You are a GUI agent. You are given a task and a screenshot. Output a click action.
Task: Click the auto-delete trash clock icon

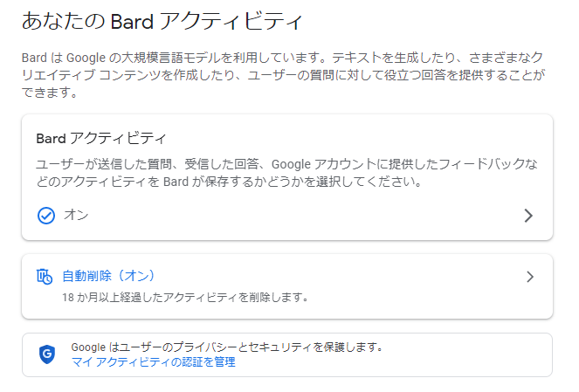point(45,277)
